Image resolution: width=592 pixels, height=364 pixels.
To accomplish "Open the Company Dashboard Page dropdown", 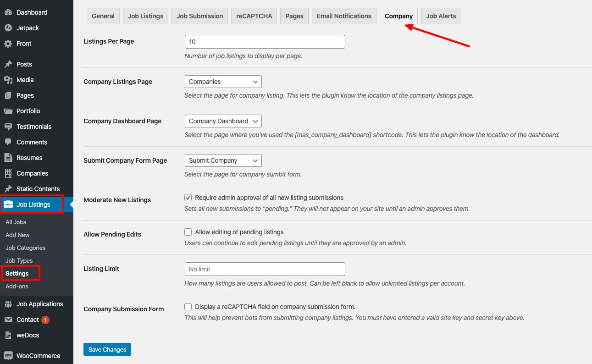I will tap(223, 121).
